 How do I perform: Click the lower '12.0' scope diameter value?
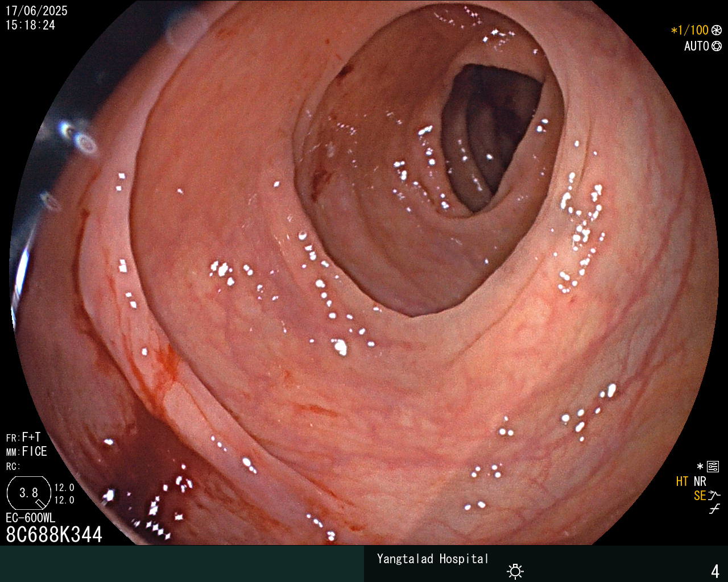pyautogui.click(x=64, y=500)
